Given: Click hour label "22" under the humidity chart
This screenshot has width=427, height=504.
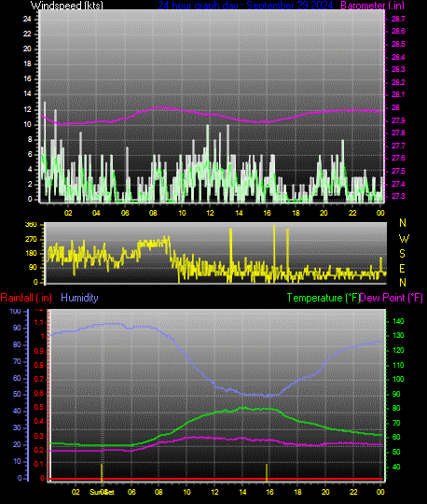Looking at the screenshot, I should pyautogui.click(x=353, y=492).
